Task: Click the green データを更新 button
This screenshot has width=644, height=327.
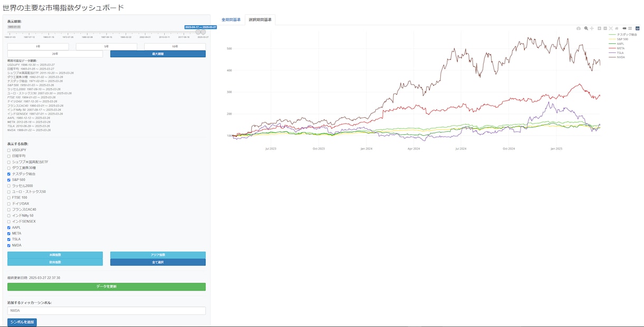Action: (106, 286)
